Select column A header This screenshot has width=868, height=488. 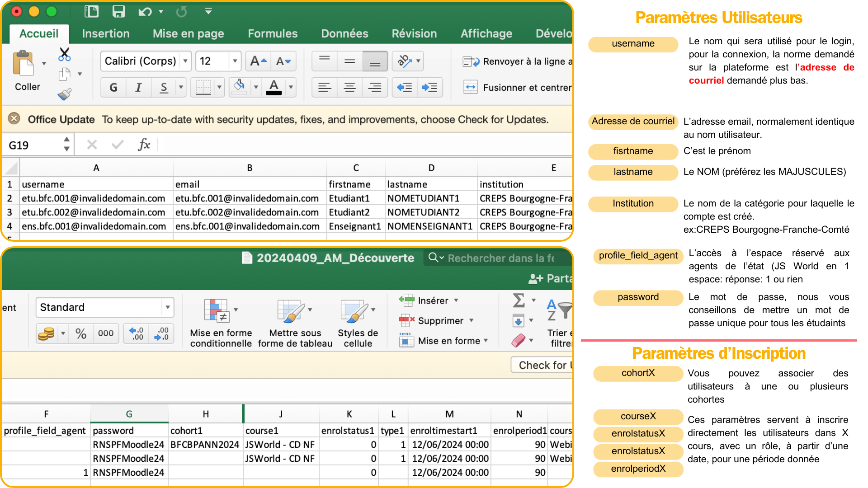96,168
